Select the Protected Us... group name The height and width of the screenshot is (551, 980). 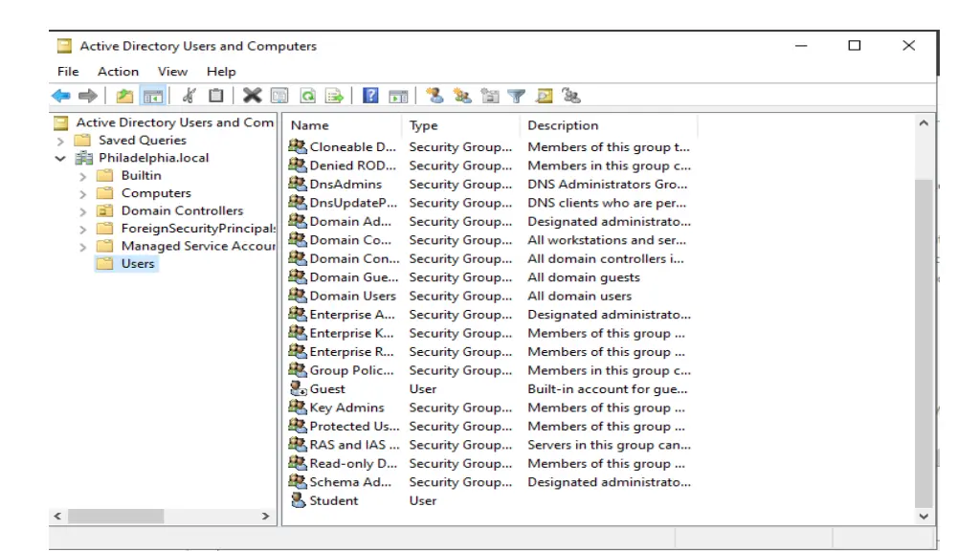354,426
